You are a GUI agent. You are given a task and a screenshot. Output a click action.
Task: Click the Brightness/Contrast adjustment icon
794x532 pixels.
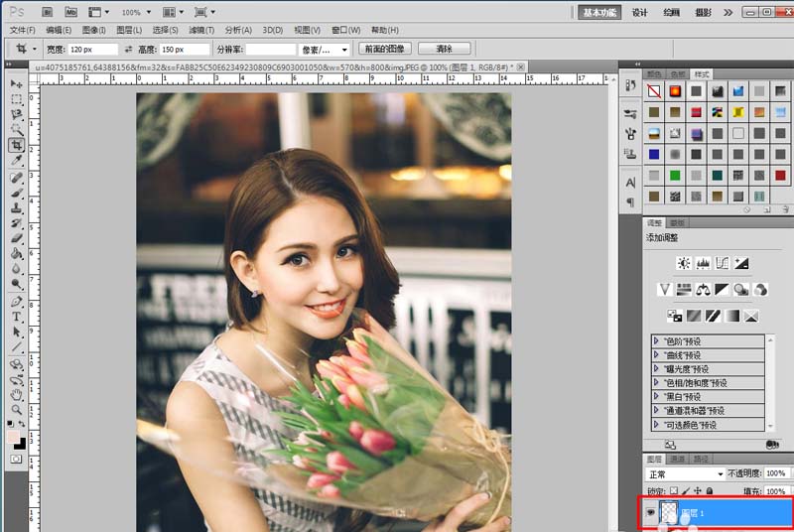point(683,263)
